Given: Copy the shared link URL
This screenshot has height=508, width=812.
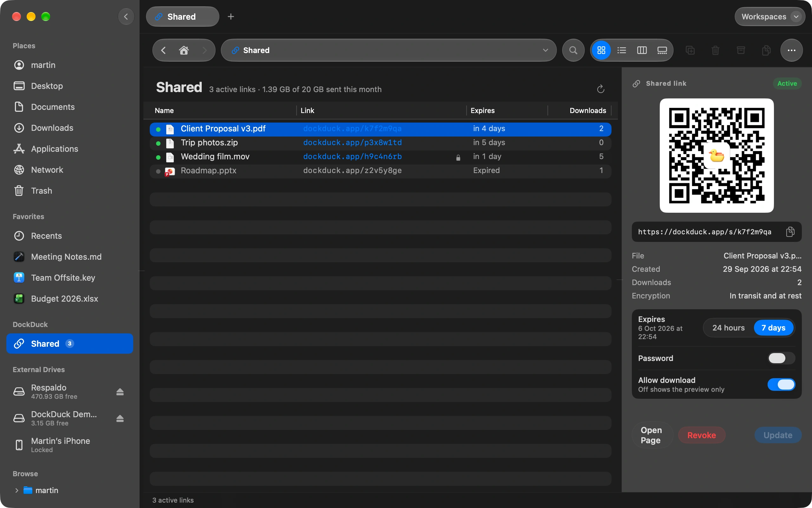Looking at the screenshot, I should pyautogui.click(x=790, y=232).
